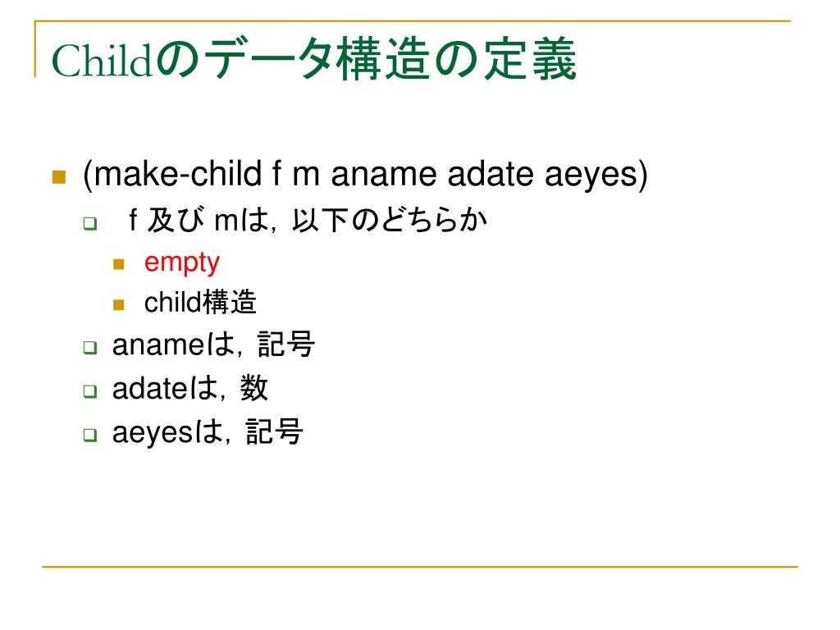Screen dimensions: 840x630
Task: Click the make-child function signature line
Action: click(x=365, y=176)
